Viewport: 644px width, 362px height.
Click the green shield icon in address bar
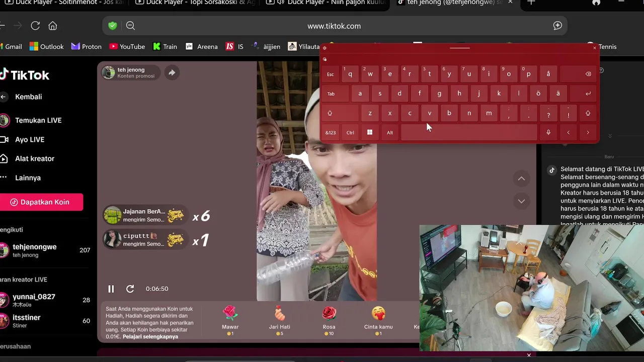click(x=113, y=26)
